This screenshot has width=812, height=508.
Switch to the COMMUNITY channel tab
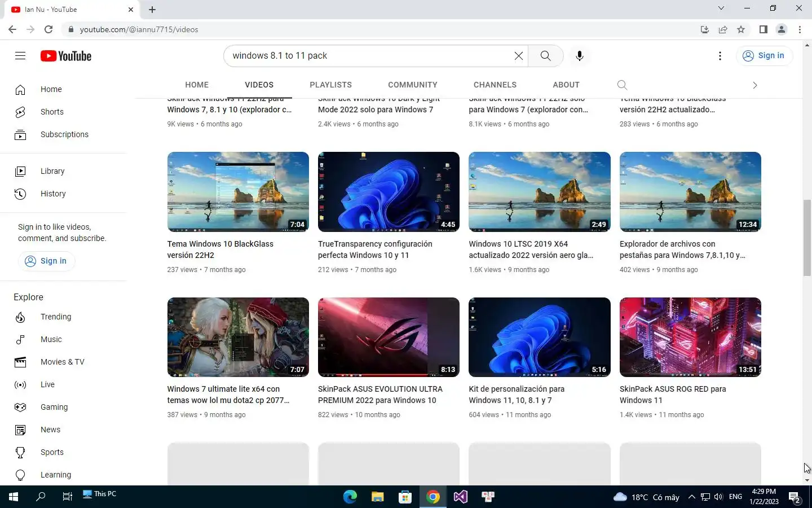[413, 85]
